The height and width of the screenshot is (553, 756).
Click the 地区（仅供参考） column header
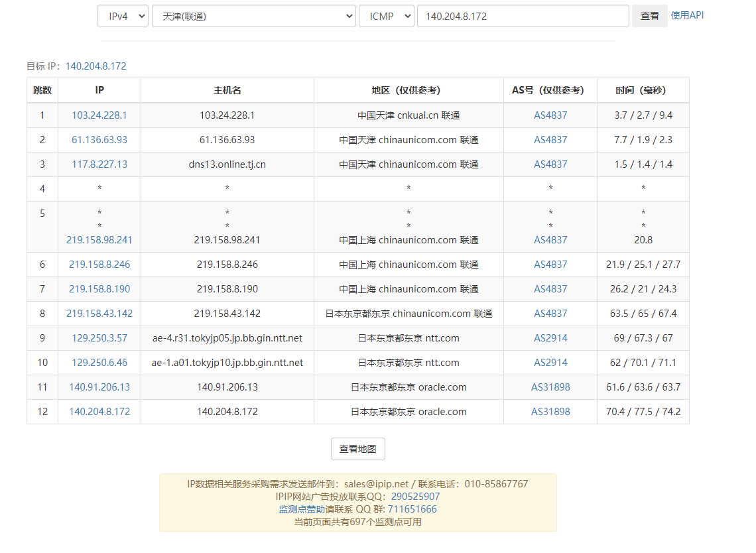pyautogui.click(x=409, y=90)
